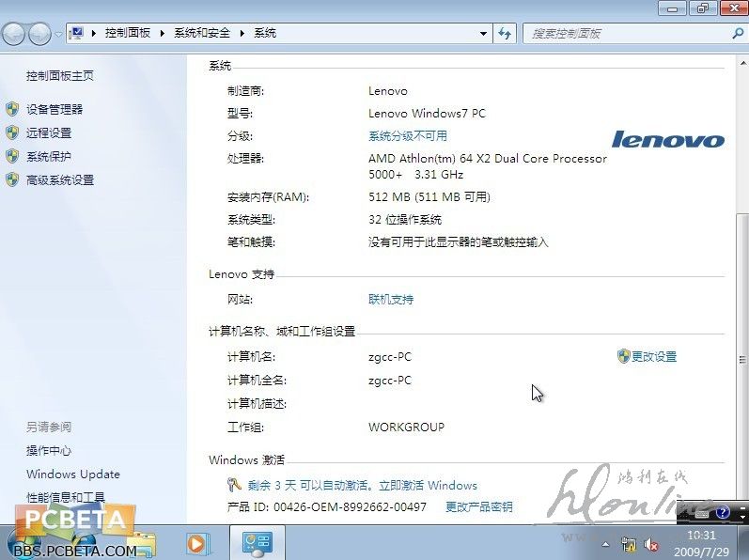Click the muted volume tray icon
This screenshot has height=560, width=749.
point(649,544)
